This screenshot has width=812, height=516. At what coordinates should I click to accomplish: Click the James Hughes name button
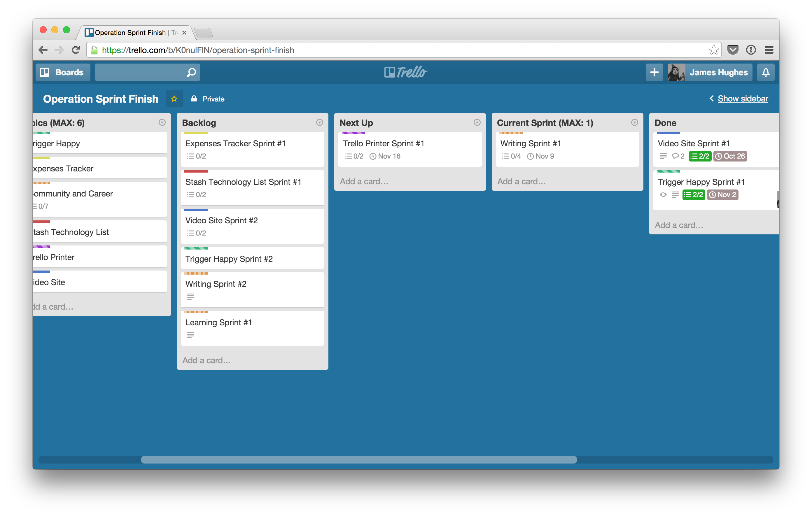(718, 72)
